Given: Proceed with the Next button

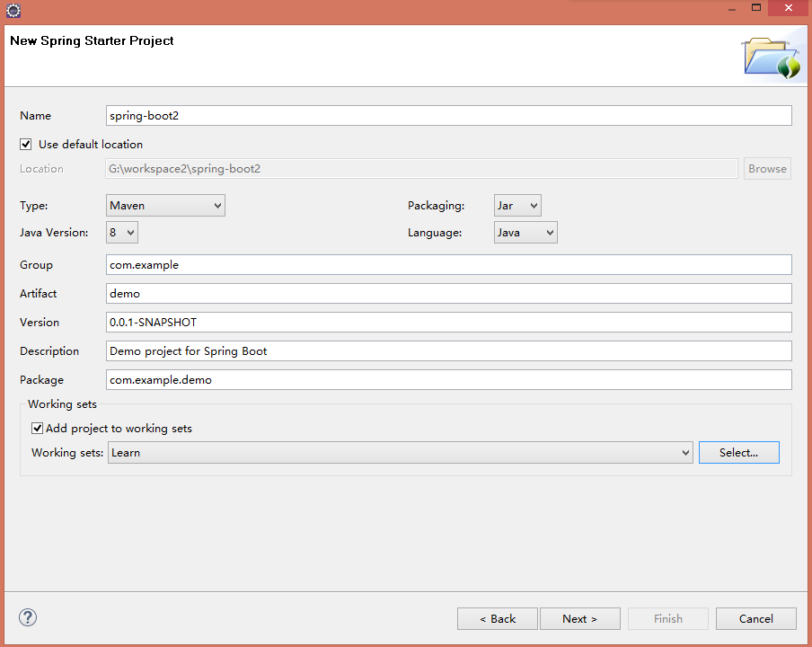Looking at the screenshot, I should [x=580, y=619].
